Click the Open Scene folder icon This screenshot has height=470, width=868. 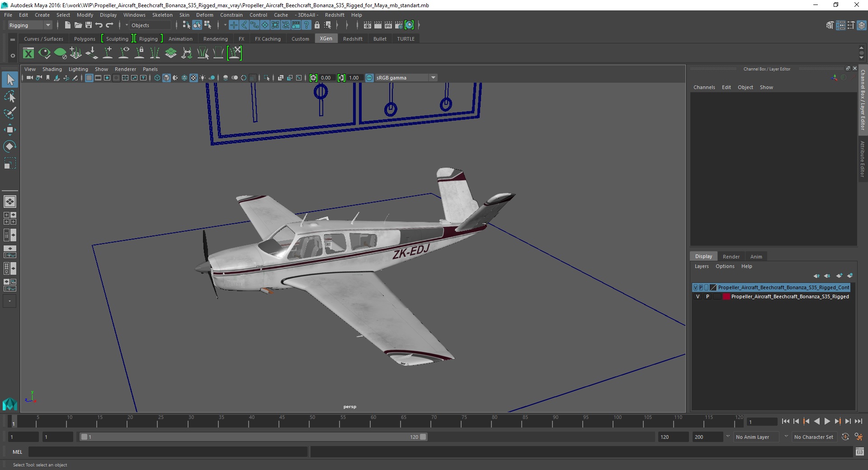pos(78,25)
